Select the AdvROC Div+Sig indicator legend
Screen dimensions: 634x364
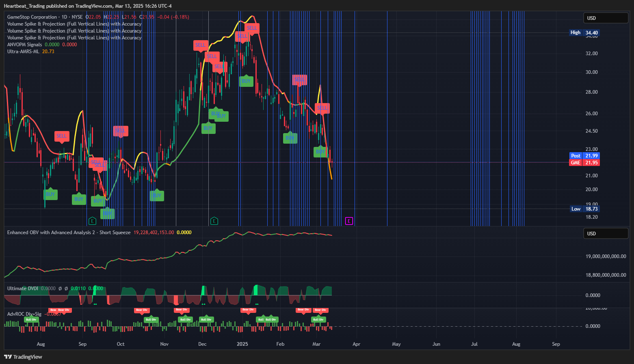tap(24, 314)
